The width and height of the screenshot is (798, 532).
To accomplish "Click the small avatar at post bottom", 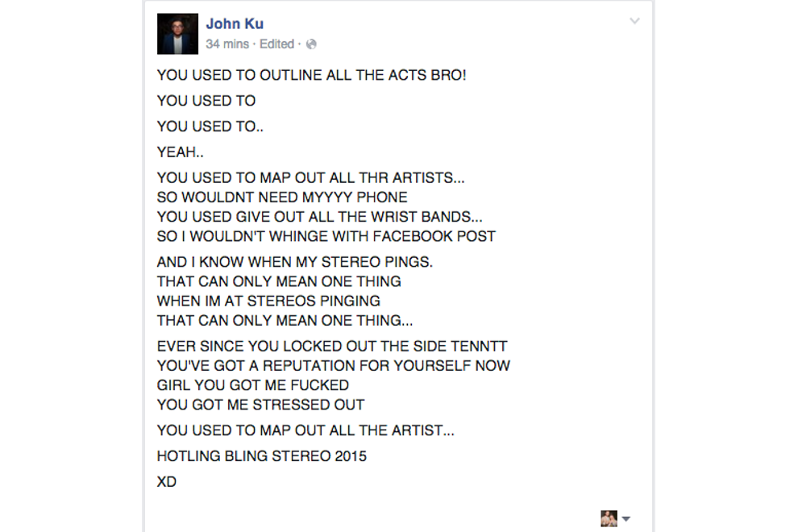I will point(609,518).
